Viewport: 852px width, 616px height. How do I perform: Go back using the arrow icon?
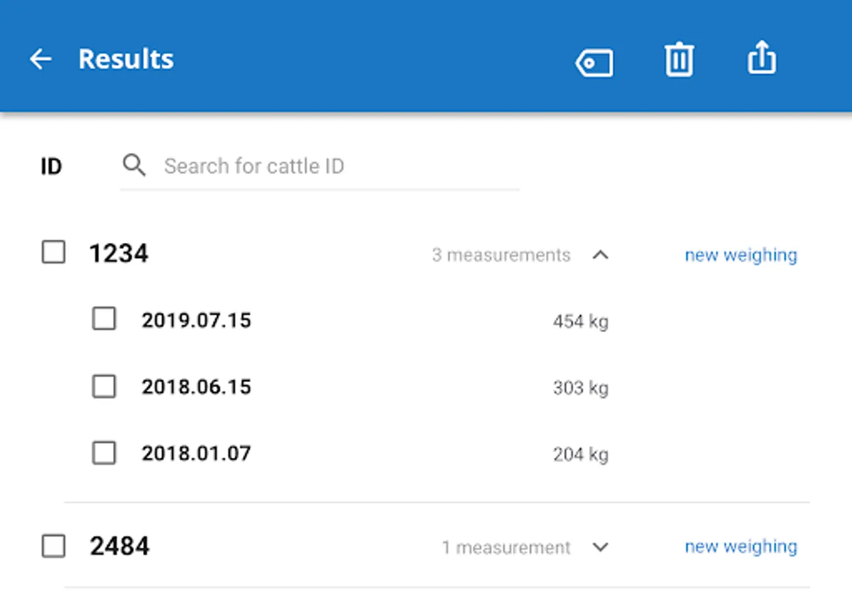[x=40, y=60]
